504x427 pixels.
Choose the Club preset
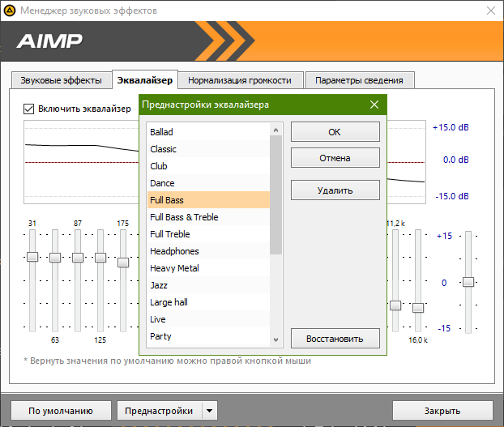[208, 166]
